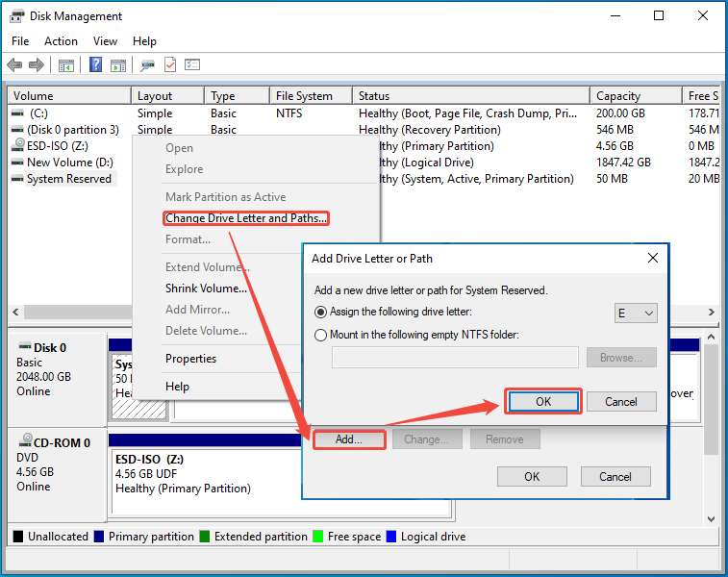Click the Forward arrow toolbar icon
728x577 pixels.
37,65
